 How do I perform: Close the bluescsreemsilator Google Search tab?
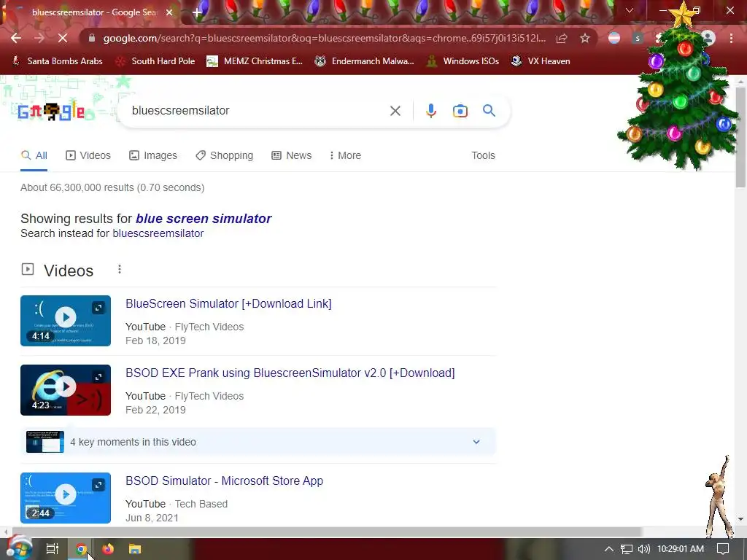pos(169,12)
